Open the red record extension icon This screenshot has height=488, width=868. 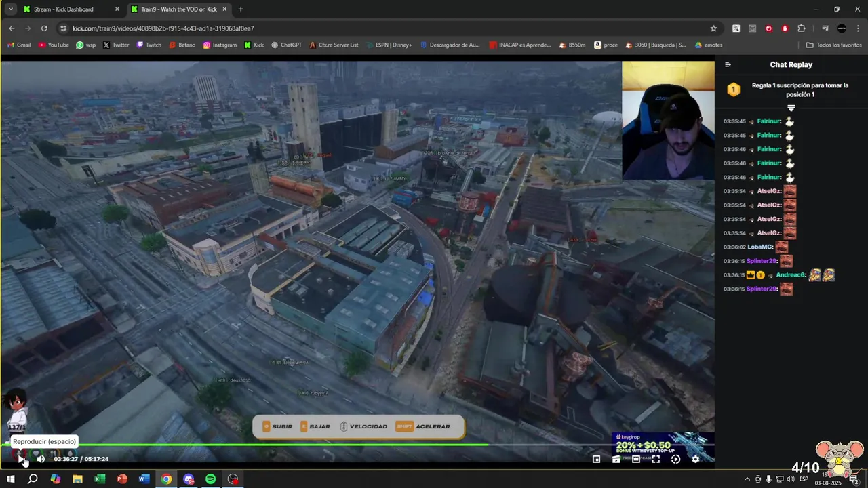[x=768, y=28]
